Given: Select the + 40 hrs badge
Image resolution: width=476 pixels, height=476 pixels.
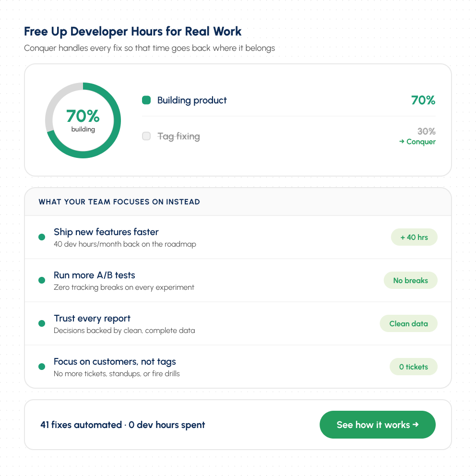Looking at the screenshot, I should [414, 237].
